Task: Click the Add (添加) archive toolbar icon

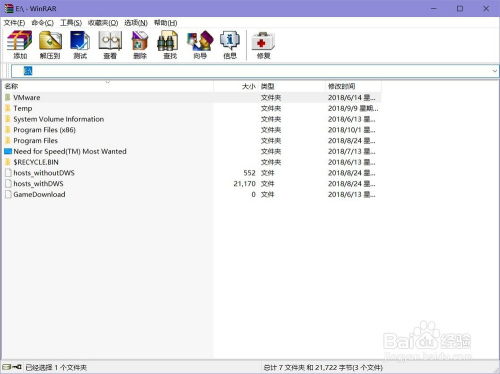Action: pyautogui.click(x=20, y=45)
